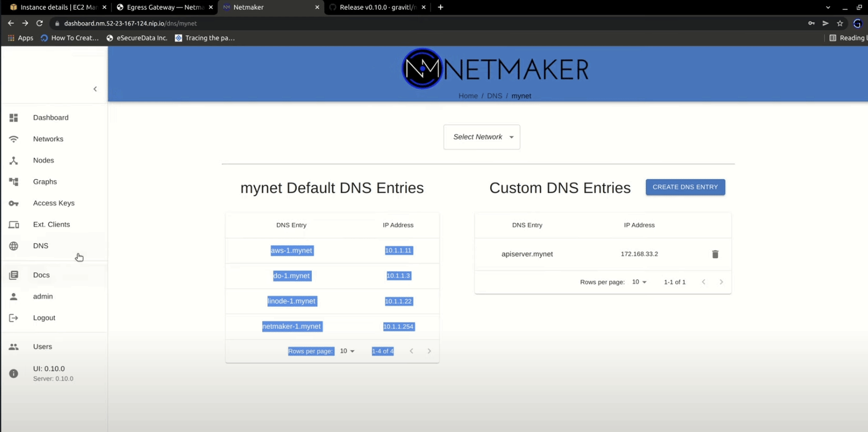Click the Nodes hub icon
This screenshot has height=432, width=868.
[x=14, y=161]
